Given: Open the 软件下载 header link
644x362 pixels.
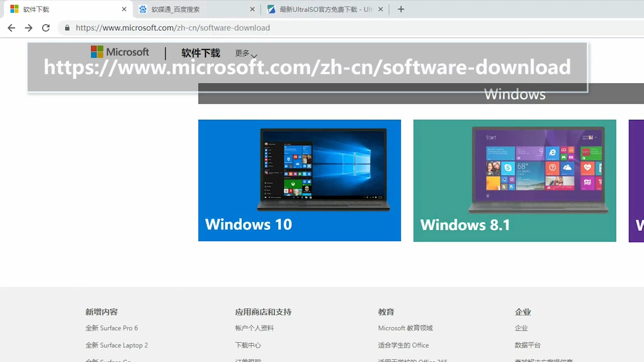Looking at the screenshot, I should click(201, 53).
